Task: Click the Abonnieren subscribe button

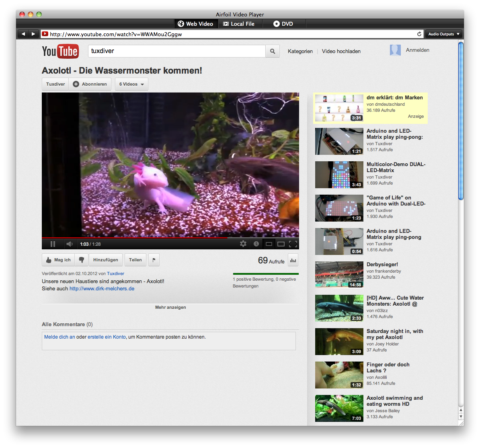Action: click(x=90, y=84)
